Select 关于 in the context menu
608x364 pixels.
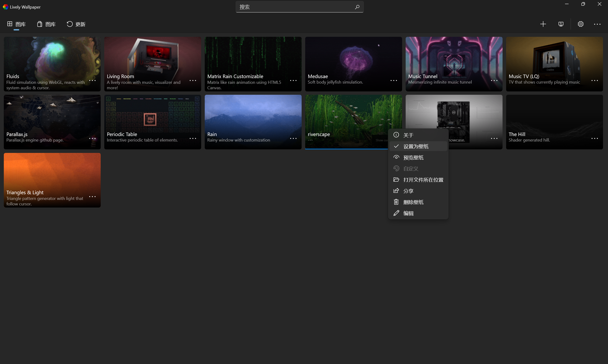tap(418, 135)
